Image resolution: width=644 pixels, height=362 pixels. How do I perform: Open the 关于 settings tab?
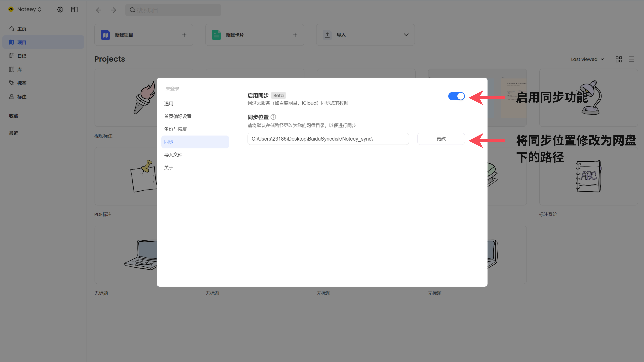(195, 168)
